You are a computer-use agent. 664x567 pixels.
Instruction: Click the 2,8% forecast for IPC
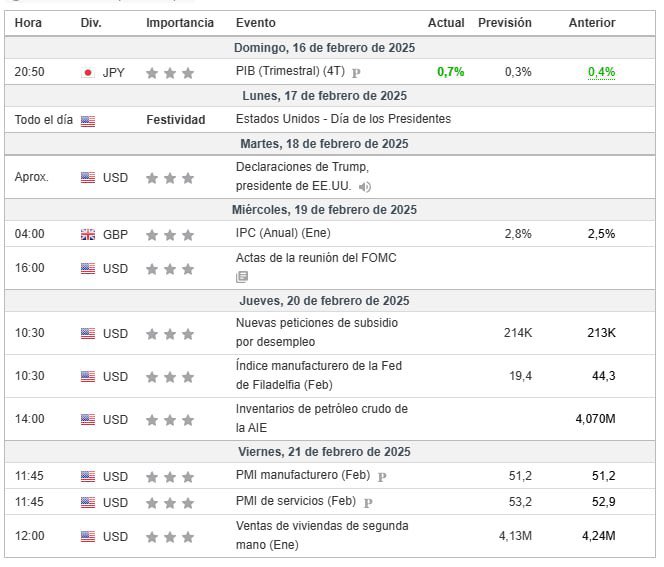pos(518,234)
